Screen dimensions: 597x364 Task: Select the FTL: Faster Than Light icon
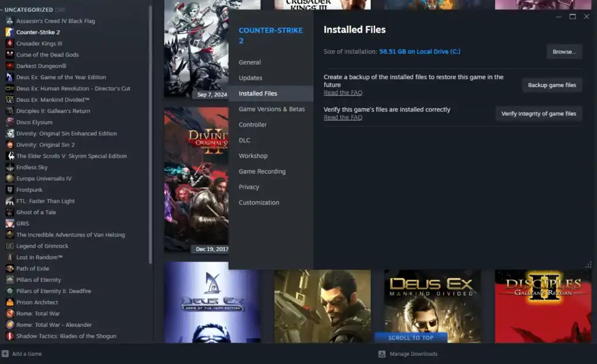tap(9, 200)
